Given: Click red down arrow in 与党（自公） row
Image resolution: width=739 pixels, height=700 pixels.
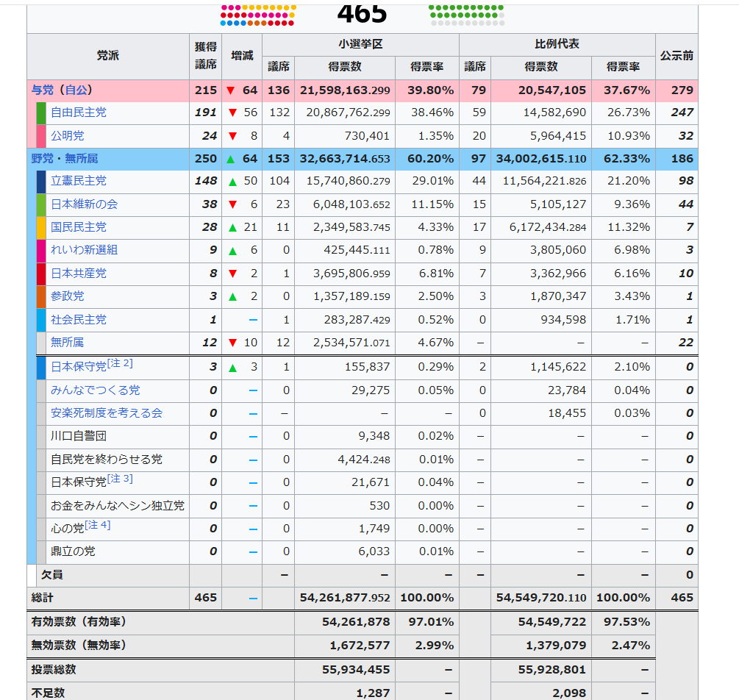Looking at the screenshot, I should [230, 90].
